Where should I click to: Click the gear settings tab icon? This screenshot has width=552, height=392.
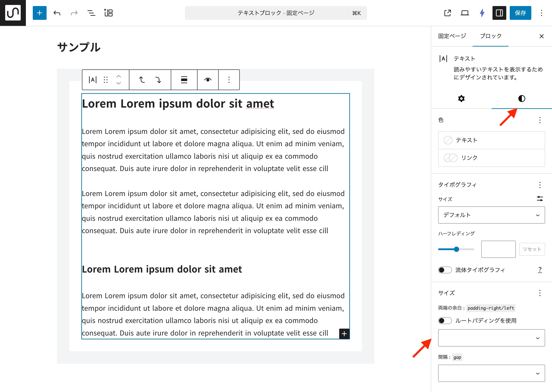[x=461, y=99]
